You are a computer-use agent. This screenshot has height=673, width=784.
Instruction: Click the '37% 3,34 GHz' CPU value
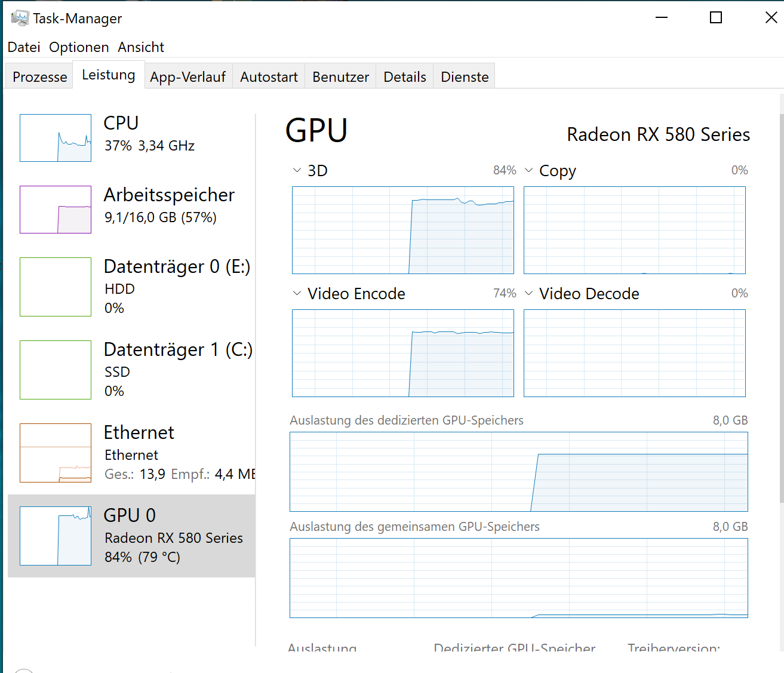coord(149,146)
